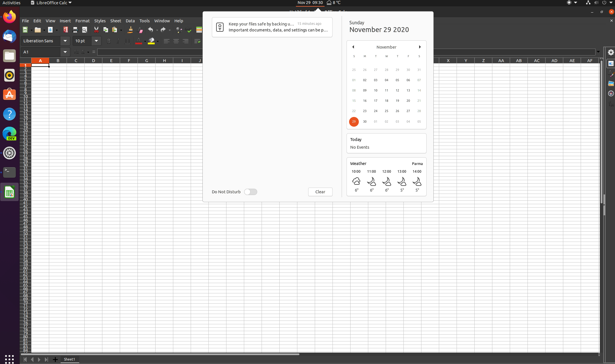Open the Print Preview tool
615x364 pixels.
pyautogui.click(x=84, y=30)
